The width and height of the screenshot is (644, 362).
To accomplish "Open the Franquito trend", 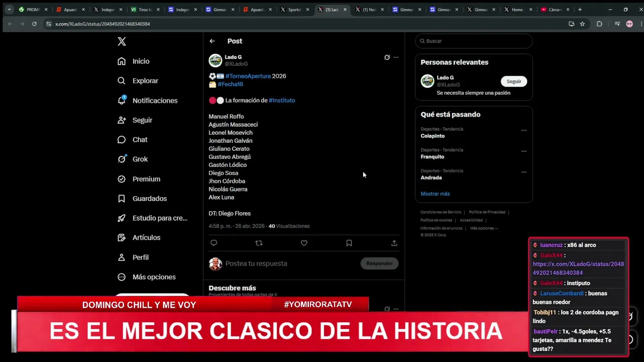I will click(432, 157).
